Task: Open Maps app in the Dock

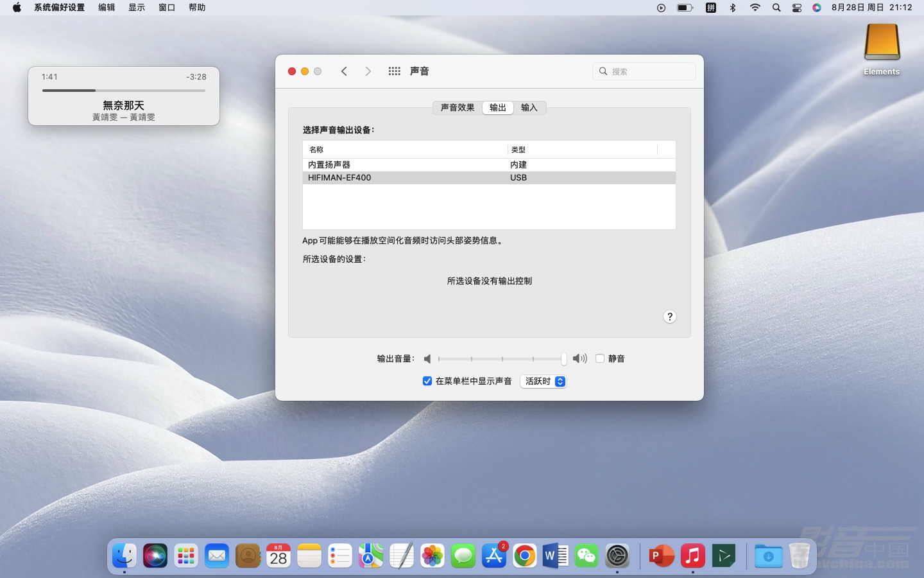Action: 371,556
